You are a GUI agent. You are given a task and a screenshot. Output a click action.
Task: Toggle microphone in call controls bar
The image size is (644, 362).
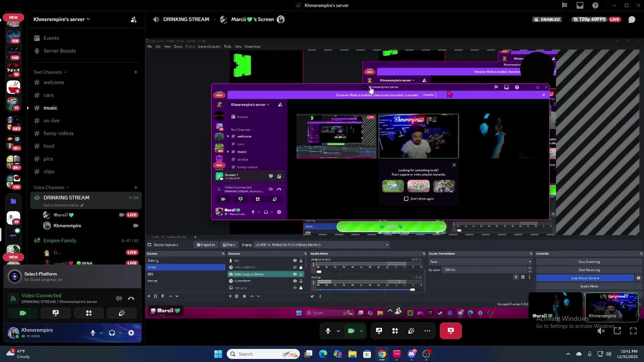[x=328, y=331]
